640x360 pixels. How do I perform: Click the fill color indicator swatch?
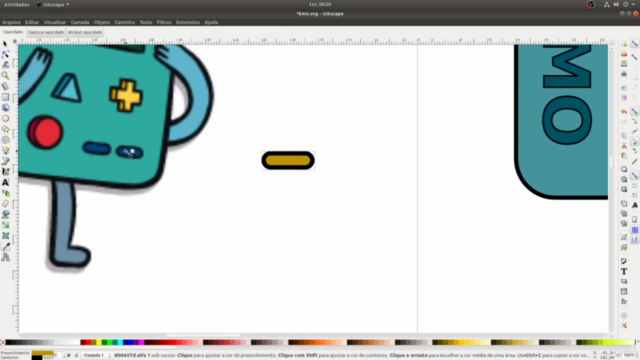(x=42, y=353)
